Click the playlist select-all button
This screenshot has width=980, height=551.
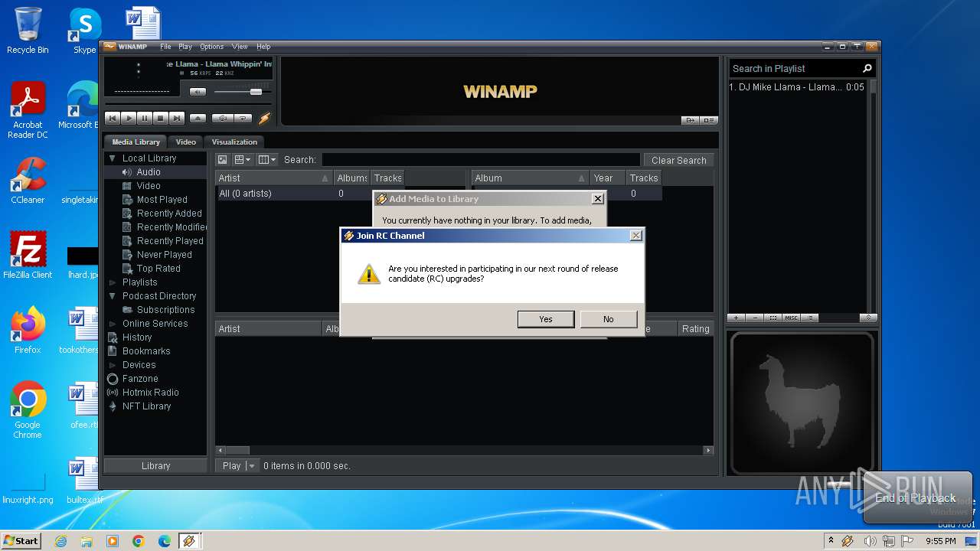pos(773,318)
